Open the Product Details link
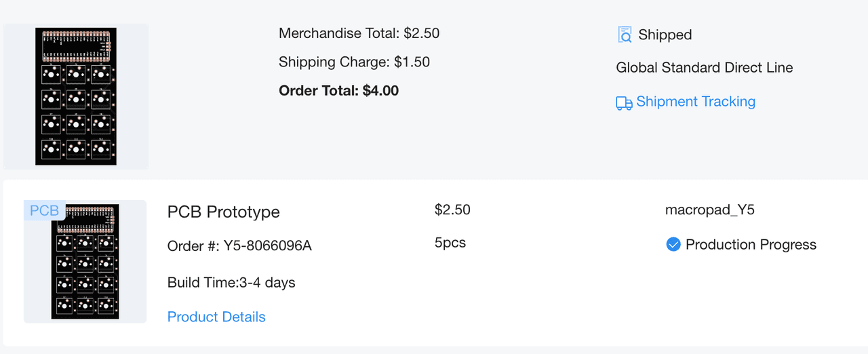 coord(216,317)
